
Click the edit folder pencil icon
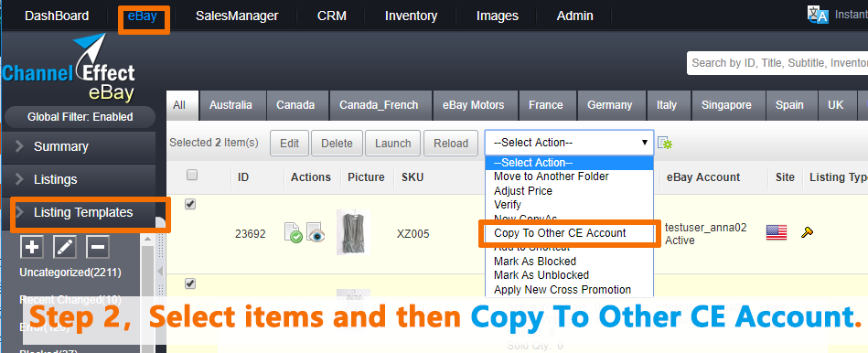pyautogui.click(x=64, y=247)
